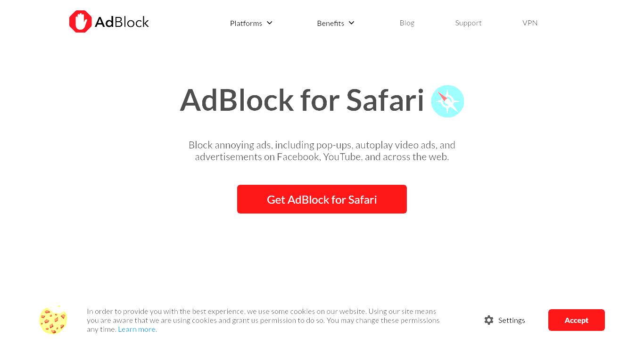Visit the VPN page link
Screen dimensions: 644x362
click(530, 23)
